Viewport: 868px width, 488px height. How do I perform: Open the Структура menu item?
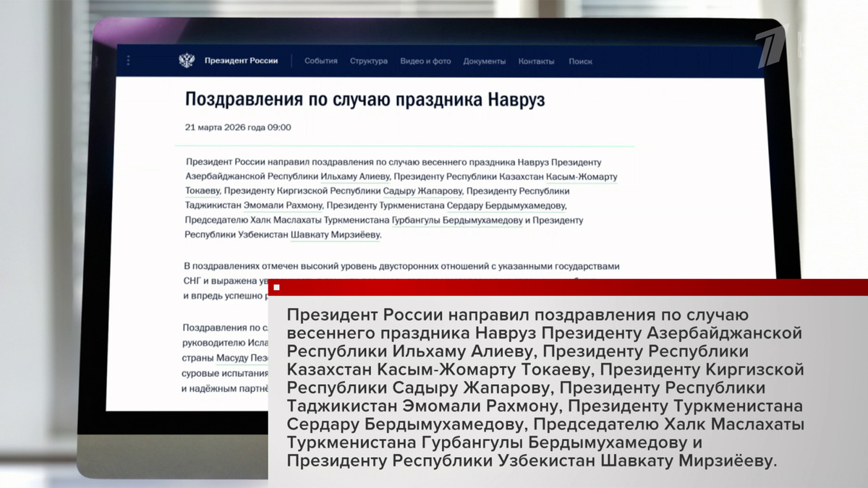point(371,62)
